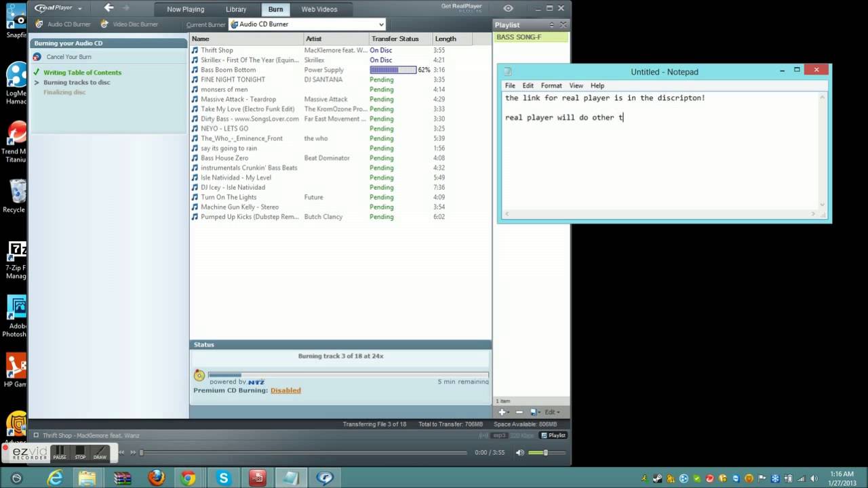
Task: Open the Notepad File menu
Action: (x=510, y=85)
